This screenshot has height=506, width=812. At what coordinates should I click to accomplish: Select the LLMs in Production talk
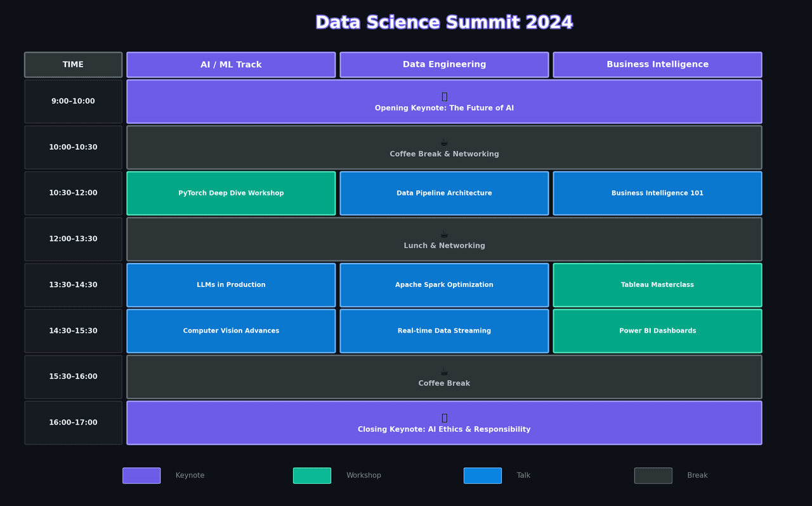coord(231,284)
